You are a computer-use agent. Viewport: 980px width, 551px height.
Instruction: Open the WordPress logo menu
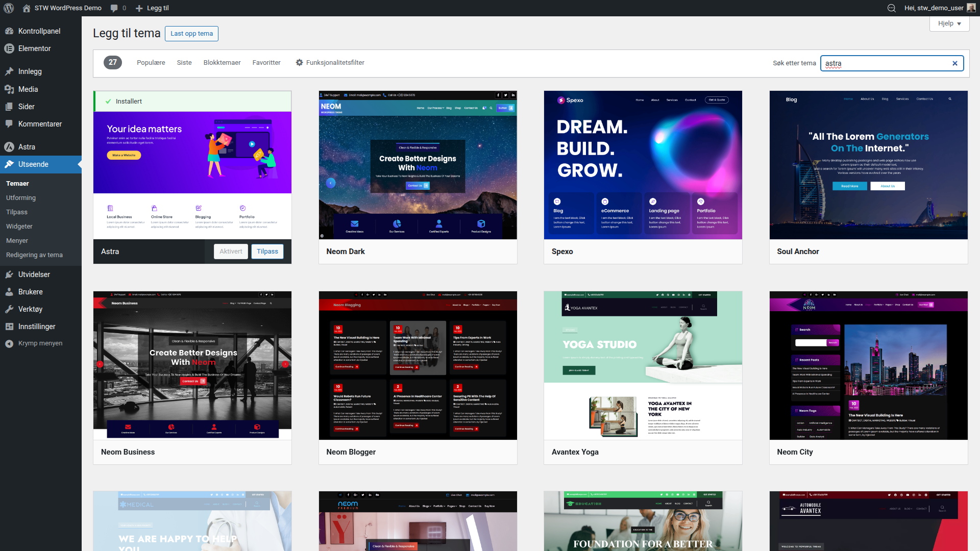[9, 8]
